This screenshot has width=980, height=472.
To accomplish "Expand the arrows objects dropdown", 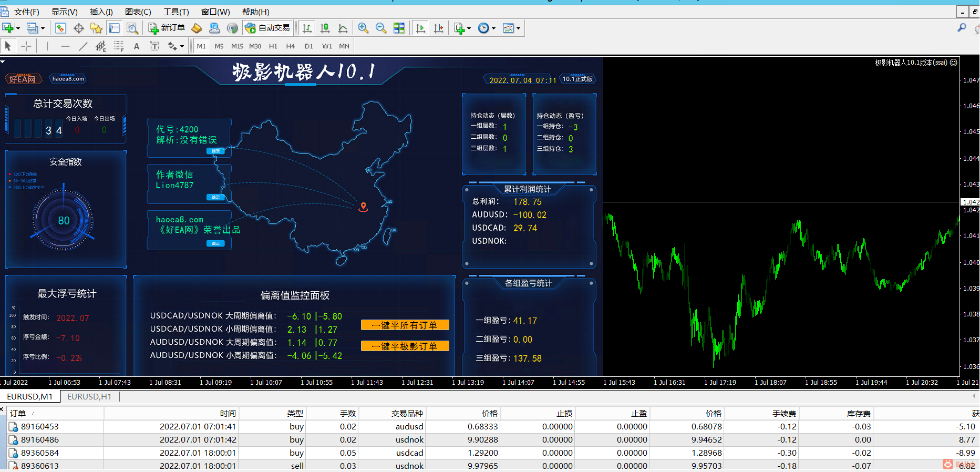I will (x=182, y=46).
